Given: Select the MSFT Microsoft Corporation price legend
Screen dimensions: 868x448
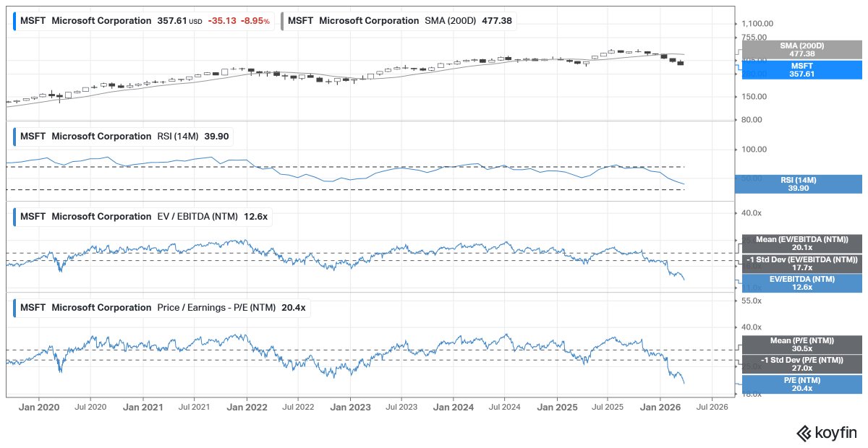Looking at the screenshot, I should coord(144,21).
